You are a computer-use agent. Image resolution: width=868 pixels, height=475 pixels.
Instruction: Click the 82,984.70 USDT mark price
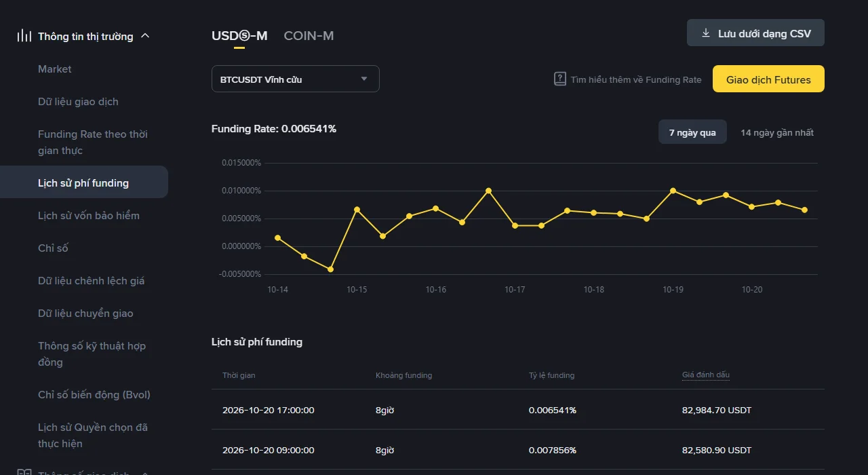pos(717,410)
